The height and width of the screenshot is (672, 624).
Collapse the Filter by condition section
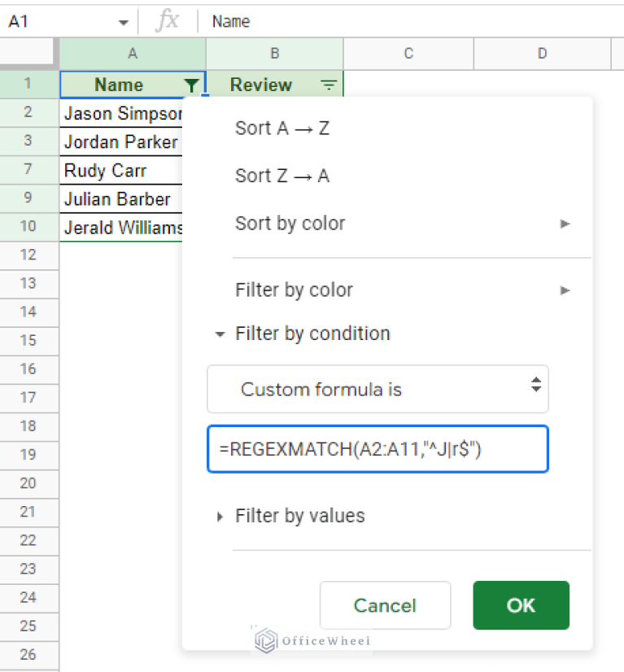pyautogui.click(x=220, y=334)
